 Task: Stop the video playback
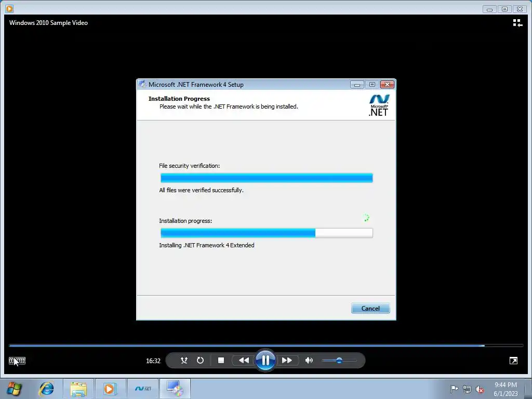pos(221,361)
